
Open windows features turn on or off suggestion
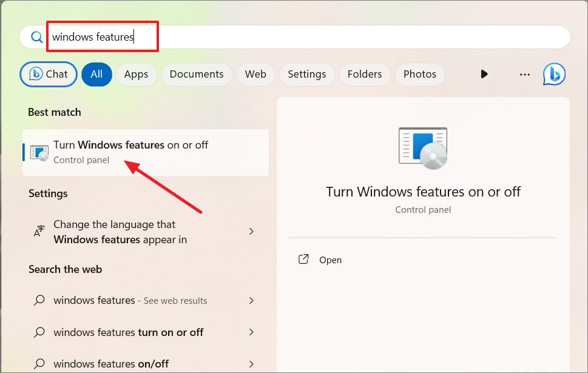point(146,332)
